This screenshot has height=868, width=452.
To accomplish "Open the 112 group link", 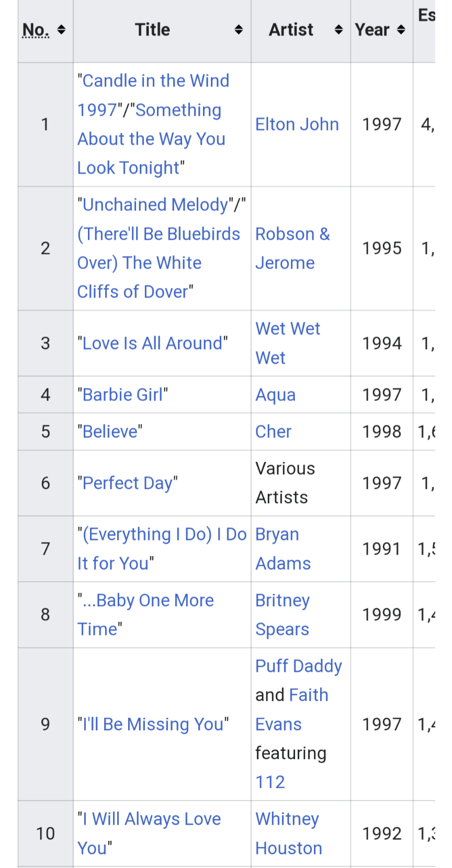I will click(x=270, y=782).
